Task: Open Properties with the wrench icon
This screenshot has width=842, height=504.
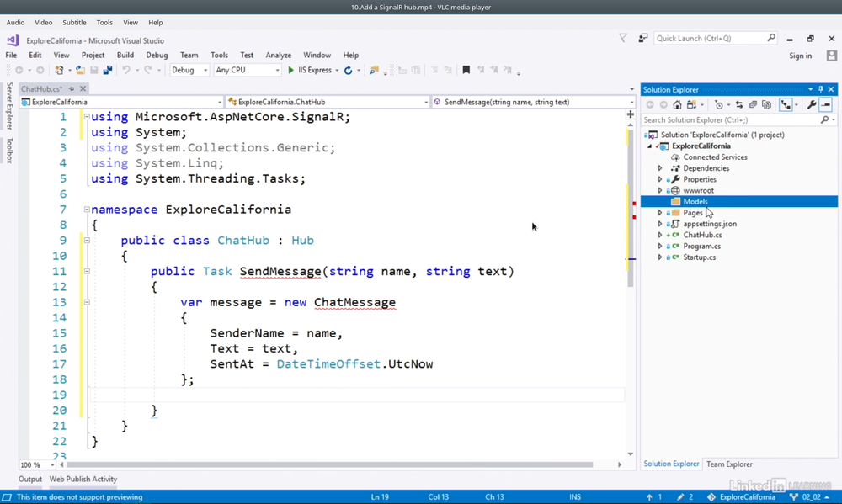Action: point(812,104)
